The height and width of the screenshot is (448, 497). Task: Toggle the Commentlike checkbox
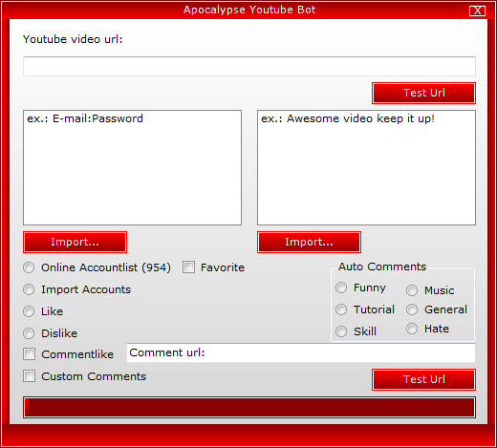click(29, 354)
